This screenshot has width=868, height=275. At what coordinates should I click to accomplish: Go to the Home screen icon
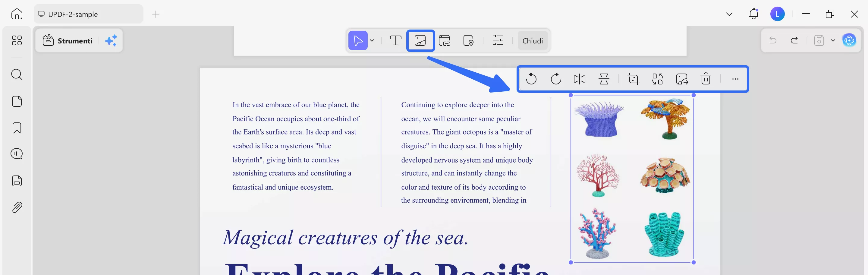coord(17,14)
